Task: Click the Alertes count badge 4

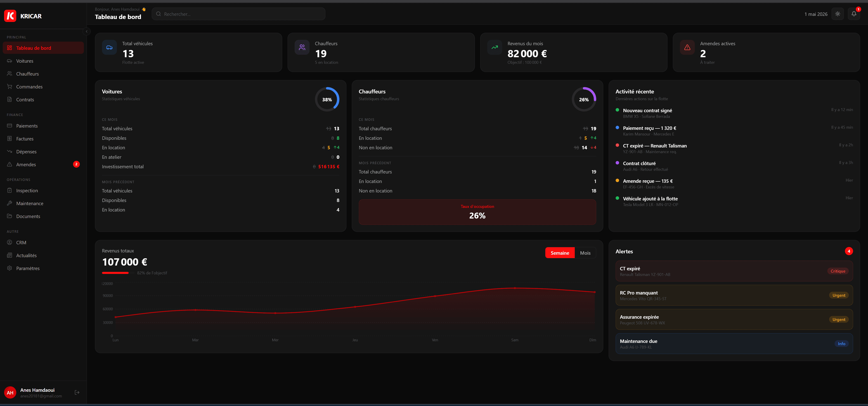Action: [849, 251]
